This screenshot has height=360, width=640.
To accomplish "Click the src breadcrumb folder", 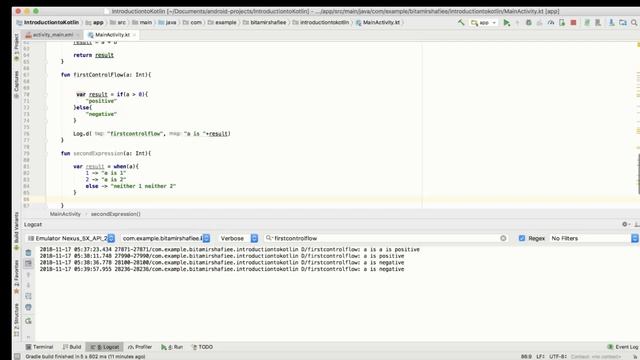I will [x=118, y=22].
